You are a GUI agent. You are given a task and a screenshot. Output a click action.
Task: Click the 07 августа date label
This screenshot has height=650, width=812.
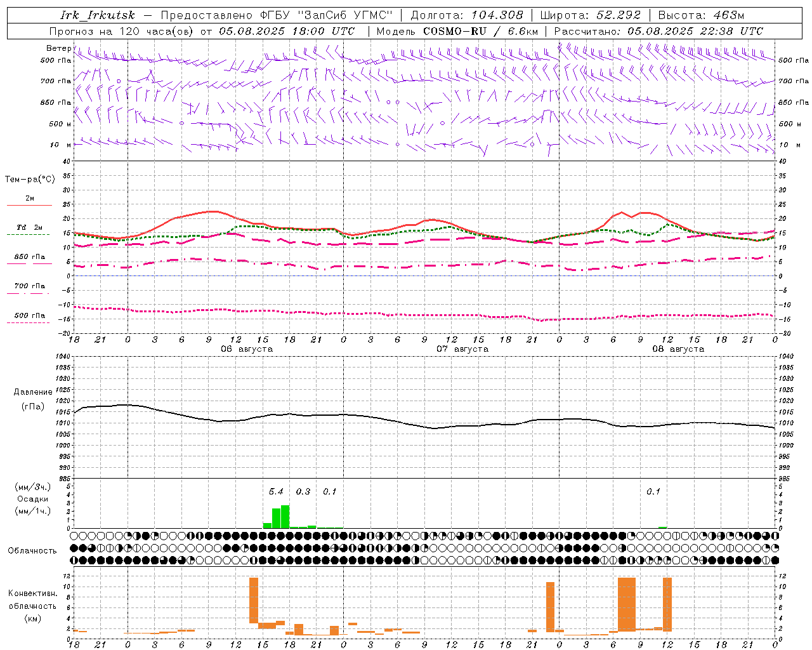coord(462,349)
